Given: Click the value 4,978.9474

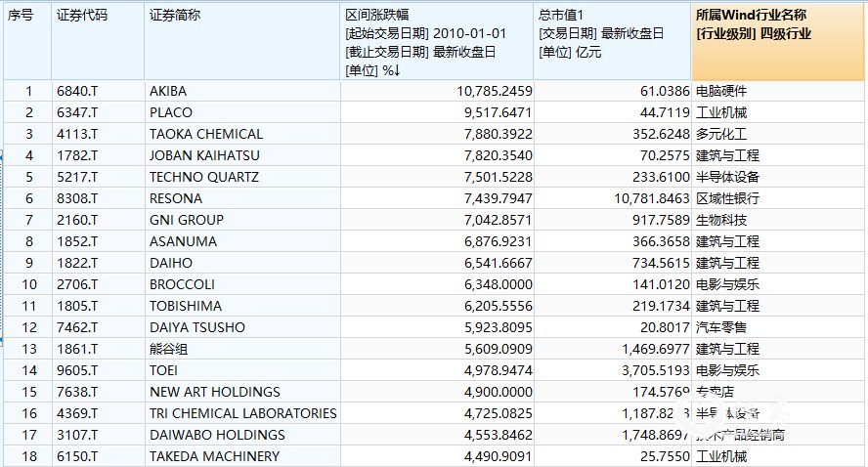Looking at the screenshot, I should point(499,370).
